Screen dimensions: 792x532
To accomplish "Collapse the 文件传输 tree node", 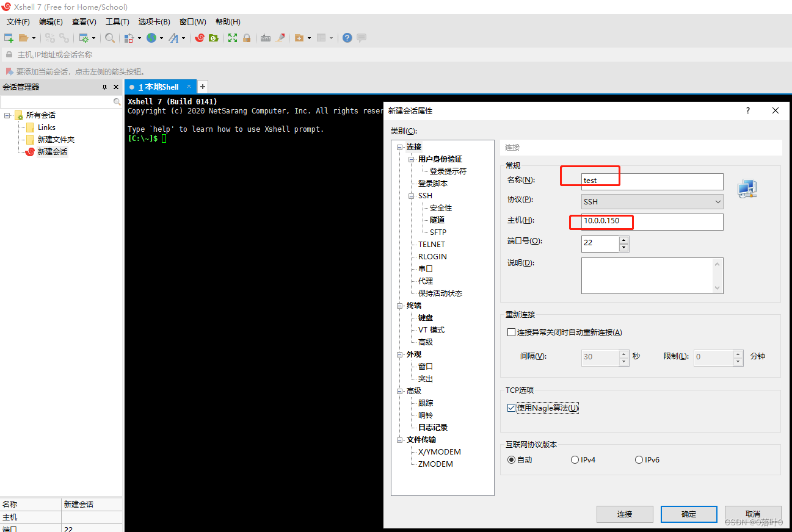I will 400,440.
